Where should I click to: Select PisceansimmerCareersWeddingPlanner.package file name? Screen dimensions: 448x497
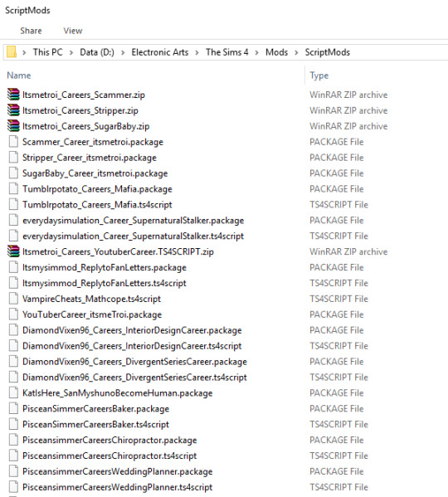pyautogui.click(x=117, y=471)
